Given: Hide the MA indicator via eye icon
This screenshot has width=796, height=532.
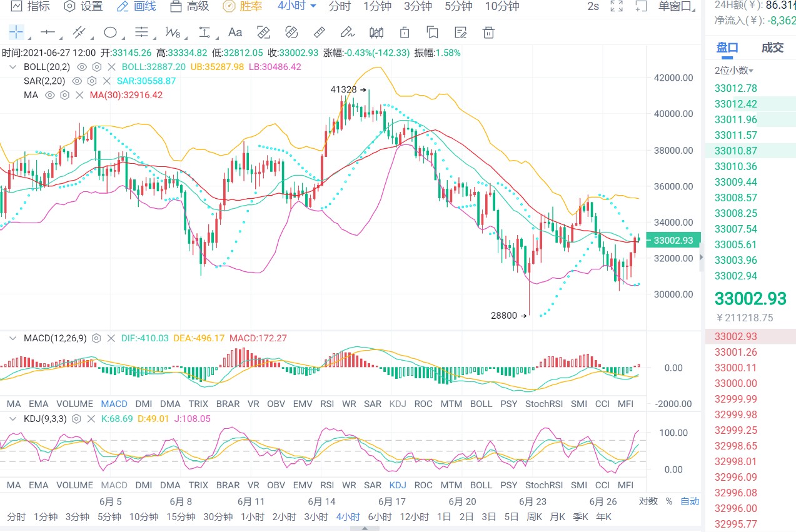Looking at the screenshot, I should tap(50, 95).
